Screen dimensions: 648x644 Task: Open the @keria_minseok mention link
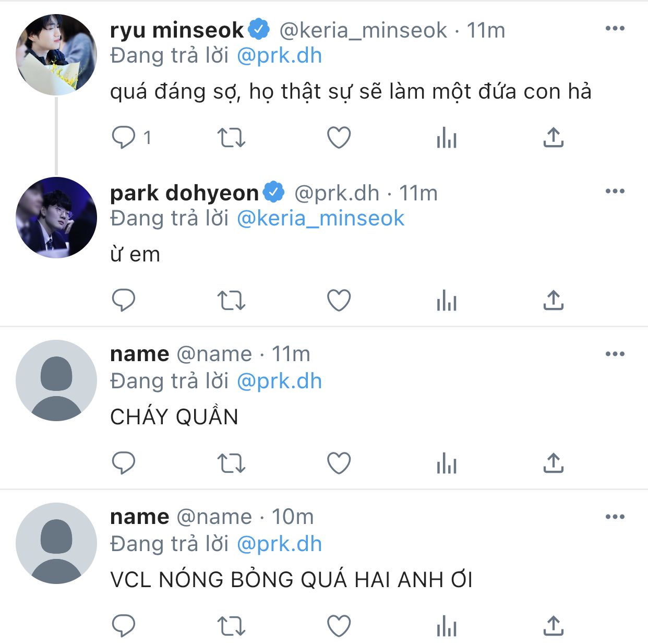point(320,219)
